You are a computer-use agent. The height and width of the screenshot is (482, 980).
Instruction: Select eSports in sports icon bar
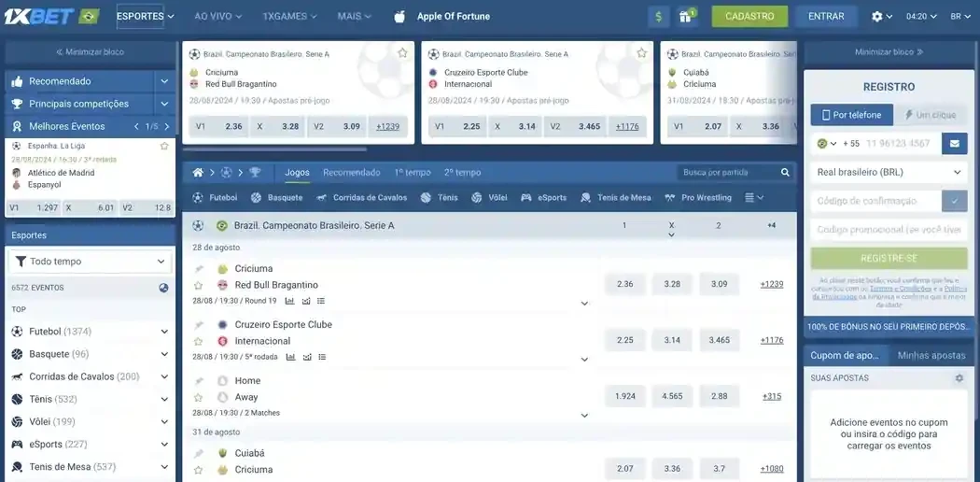(544, 197)
